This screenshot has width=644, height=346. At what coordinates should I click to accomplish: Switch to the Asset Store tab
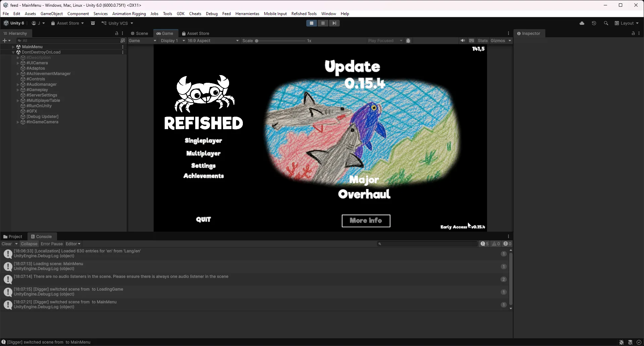[x=196, y=34]
